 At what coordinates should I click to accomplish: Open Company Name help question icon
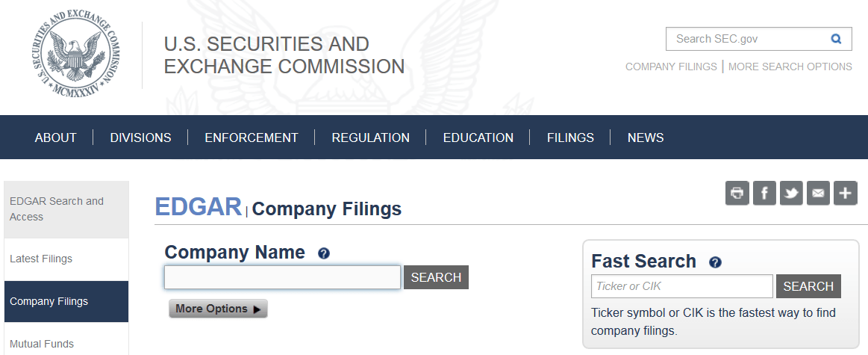click(324, 254)
